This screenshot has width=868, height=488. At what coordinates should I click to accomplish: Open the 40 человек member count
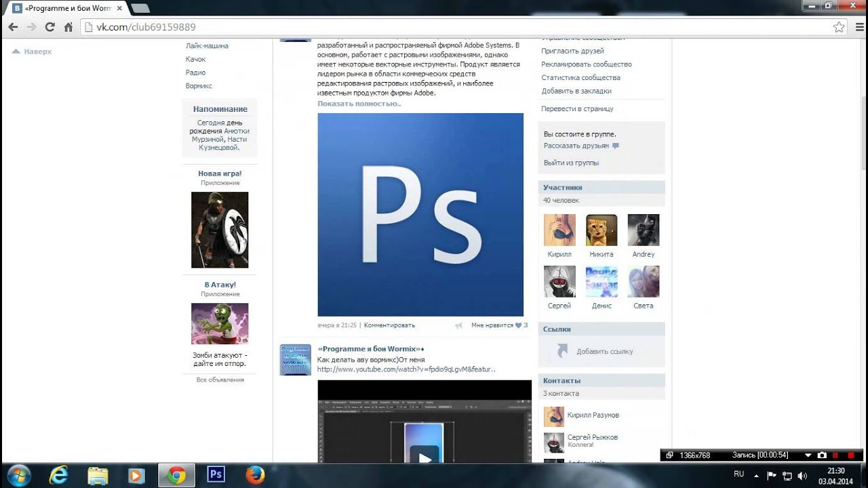point(561,201)
